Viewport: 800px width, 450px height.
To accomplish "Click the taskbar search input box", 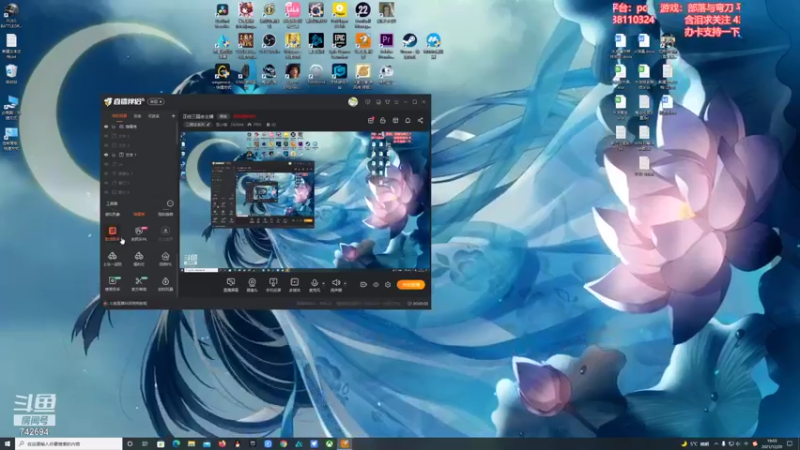I will pos(69,444).
